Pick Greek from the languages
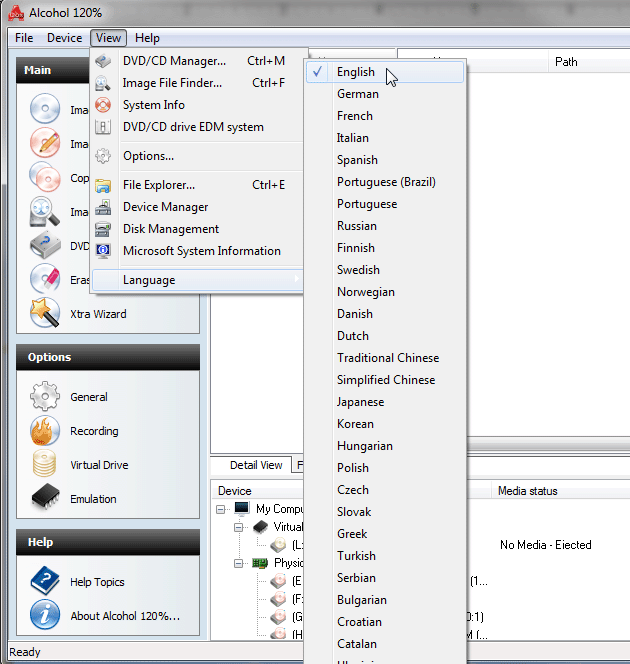This screenshot has height=664, width=630. pyautogui.click(x=385, y=534)
